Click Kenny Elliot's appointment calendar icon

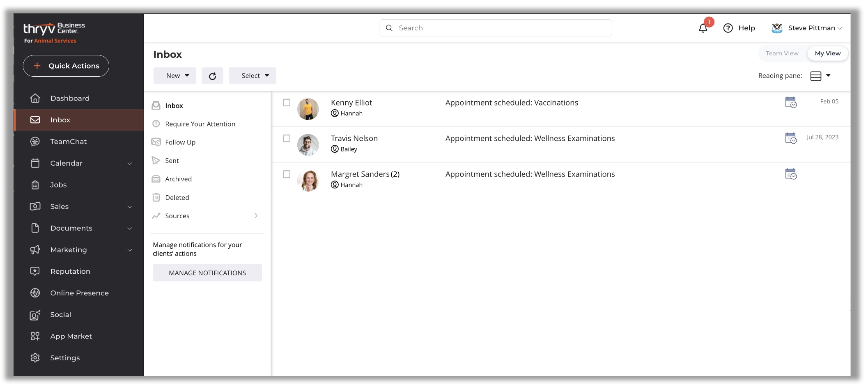click(x=791, y=102)
